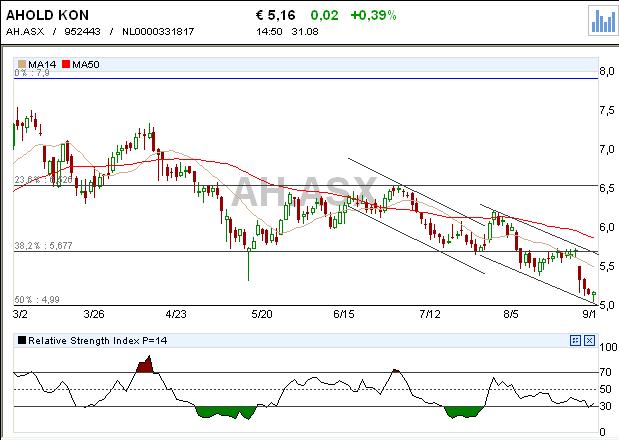This screenshot has width=619, height=440.
Task: Click the 7/12 date axis label
Action: coord(430,314)
